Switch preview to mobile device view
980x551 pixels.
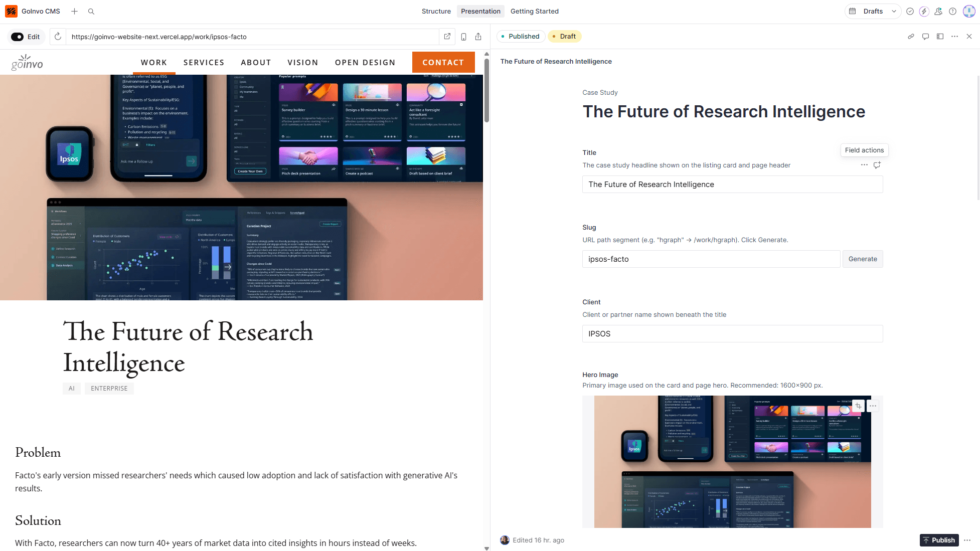(463, 36)
